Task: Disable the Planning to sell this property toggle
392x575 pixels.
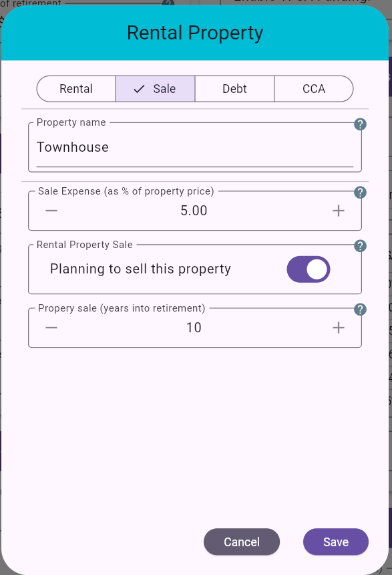Action: (308, 269)
